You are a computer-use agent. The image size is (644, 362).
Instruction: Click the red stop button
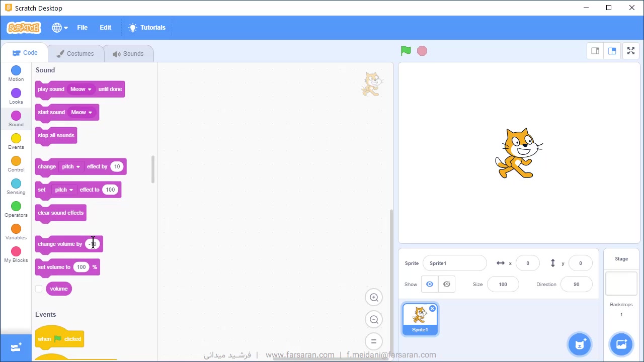(422, 51)
